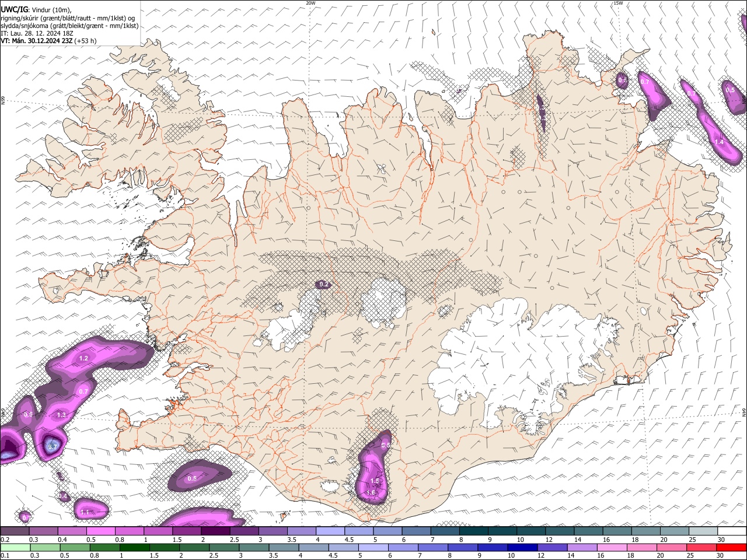Select the upper legend swatch labeled 18
The width and height of the screenshot is (747, 560).
[x=645, y=531]
